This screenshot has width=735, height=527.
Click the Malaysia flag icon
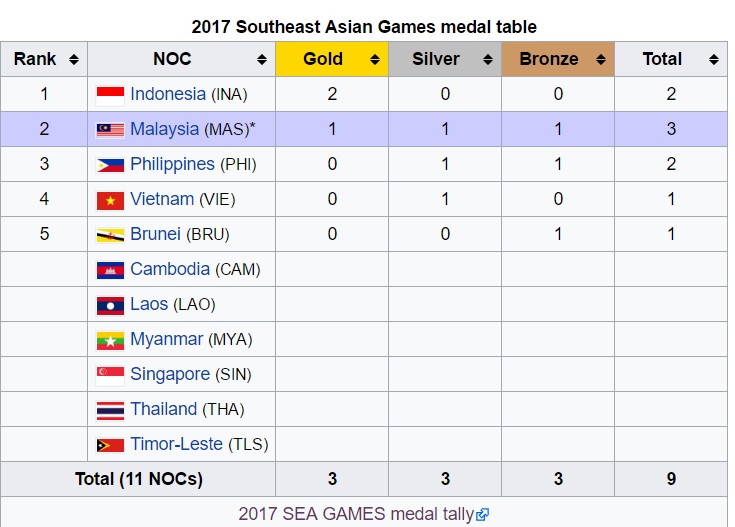click(x=110, y=130)
